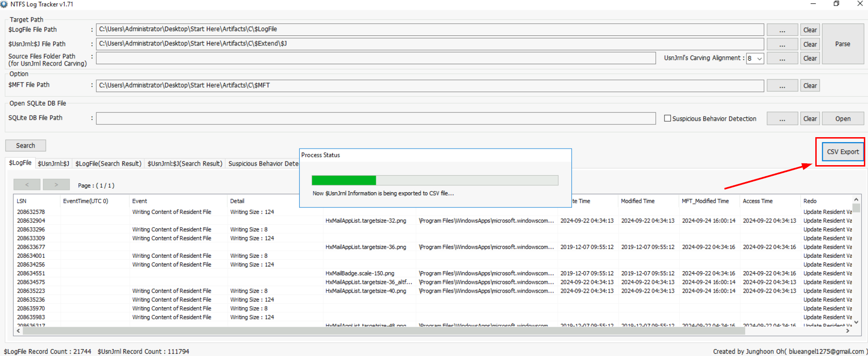Click the Search button
Viewport: 868px width, 356px height.
[26, 145]
